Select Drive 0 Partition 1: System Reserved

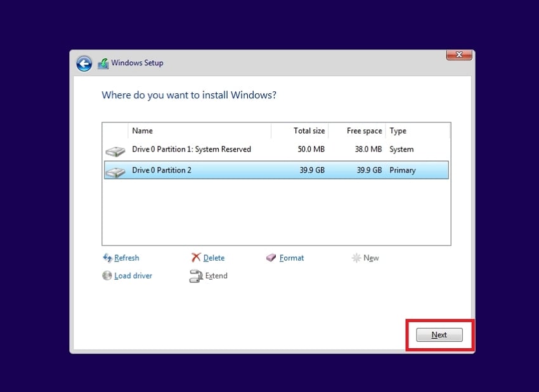(x=276, y=150)
